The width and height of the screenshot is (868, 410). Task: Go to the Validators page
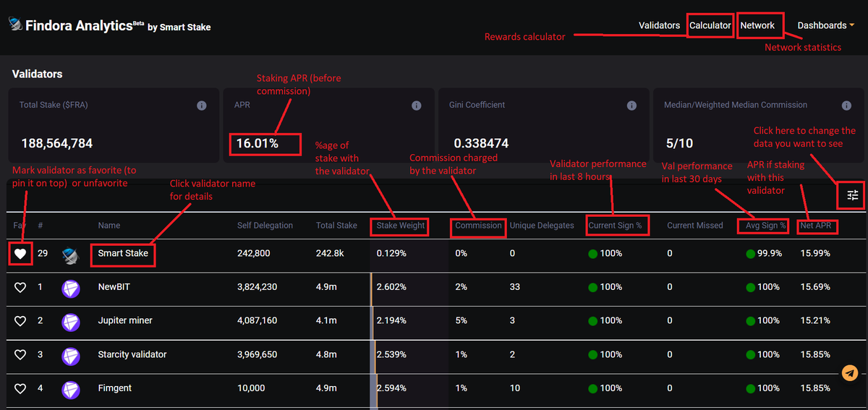pyautogui.click(x=659, y=25)
